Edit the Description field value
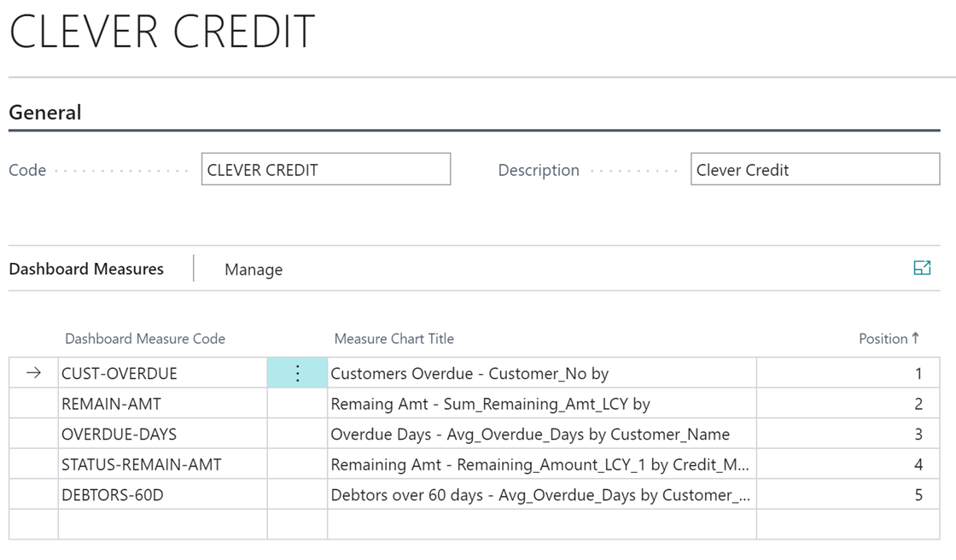Image resolution: width=956 pixels, height=560 pixels. [815, 169]
